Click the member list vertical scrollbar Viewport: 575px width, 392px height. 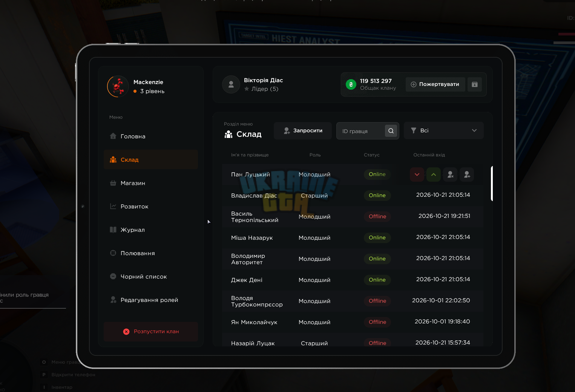(492, 184)
